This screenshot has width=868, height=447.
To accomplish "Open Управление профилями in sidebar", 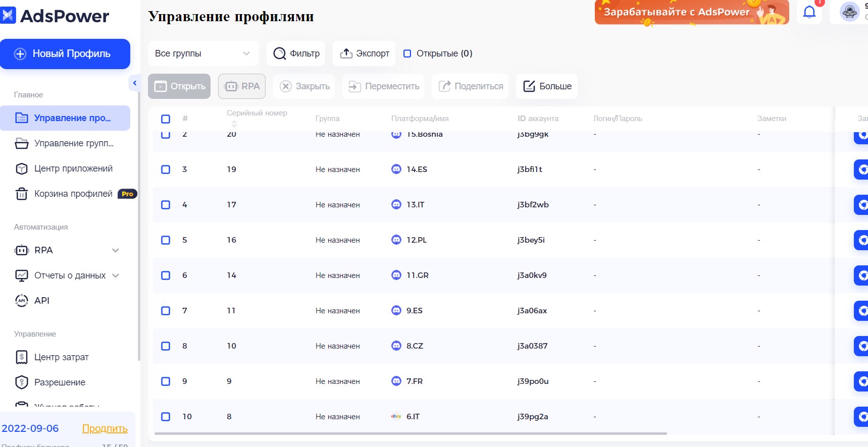I will point(65,118).
